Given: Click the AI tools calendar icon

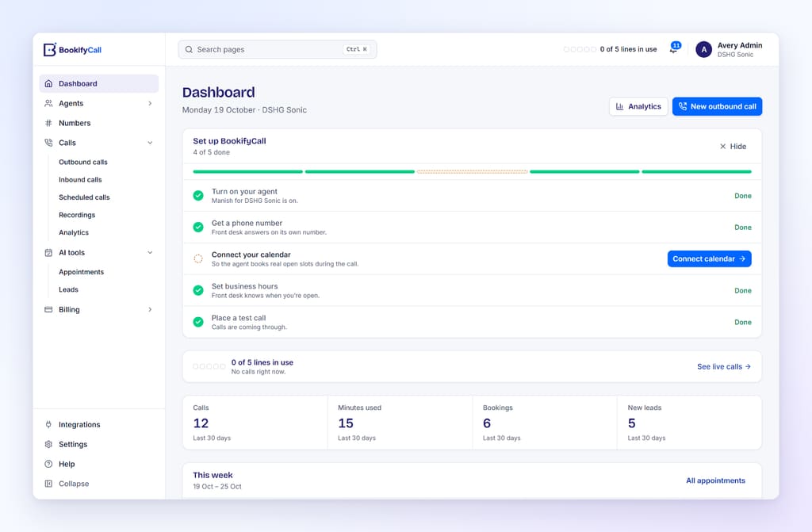Looking at the screenshot, I should coord(48,252).
